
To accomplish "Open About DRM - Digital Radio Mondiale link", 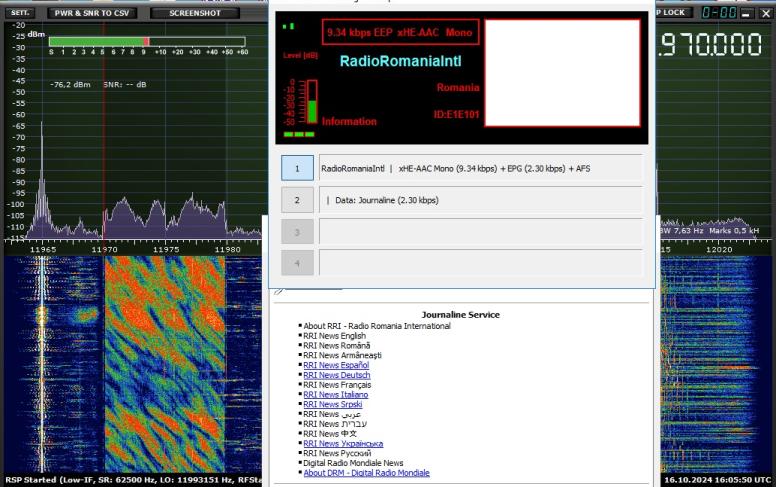I will click(366, 473).
